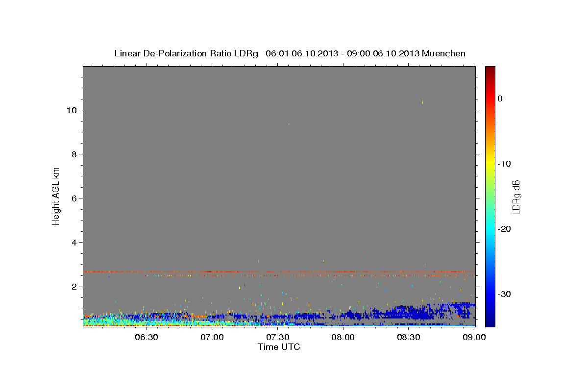The image size is (588, 392).
Task: Click the colorbar value label -30
Action: pyautogui.click(x=504, y=294)
